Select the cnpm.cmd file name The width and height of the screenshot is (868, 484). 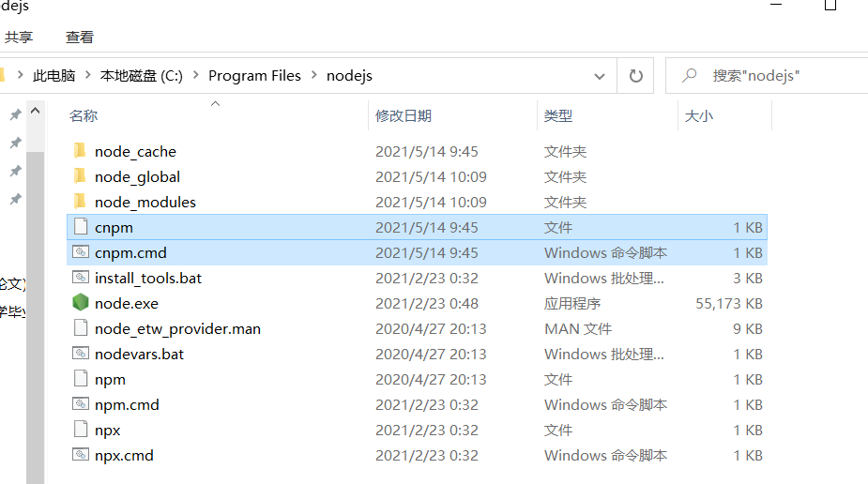[x=130, y=252]
